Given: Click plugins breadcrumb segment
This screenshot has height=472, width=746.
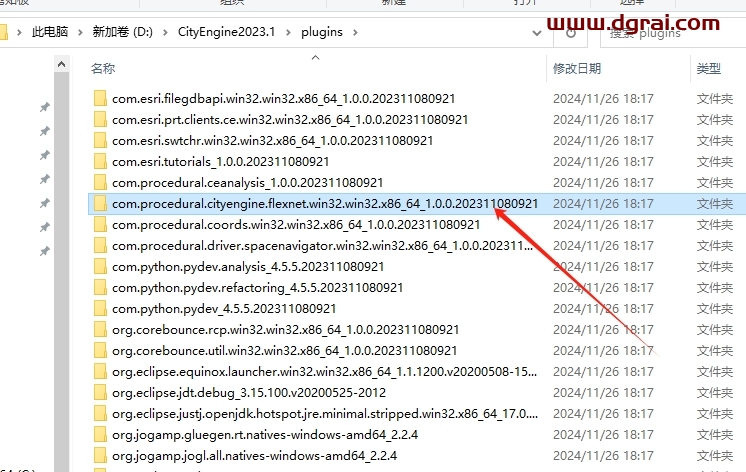Looking at the screenshot, I should click(x=322, y=32).
